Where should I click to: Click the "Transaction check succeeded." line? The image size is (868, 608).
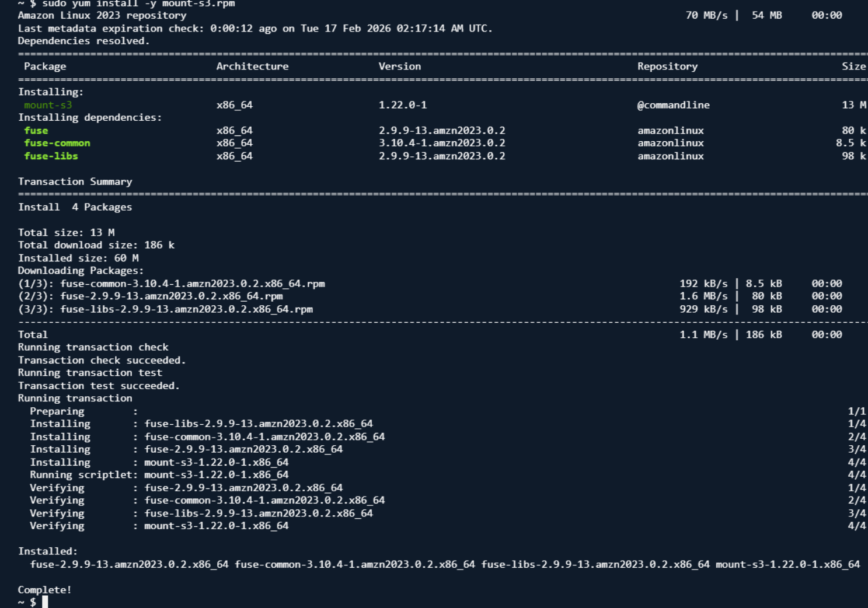(102, 360)
